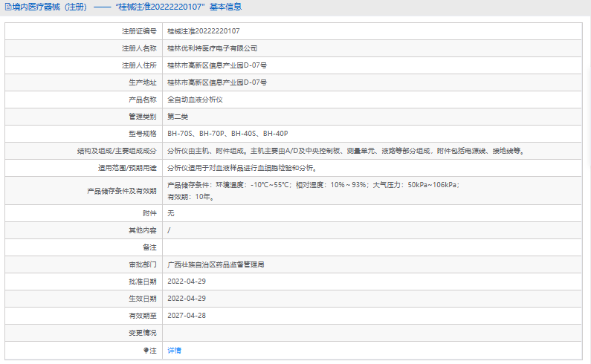This screenshot has height=364, width=591.
Task: Click the 注册人名称 label
Action: 139,48
